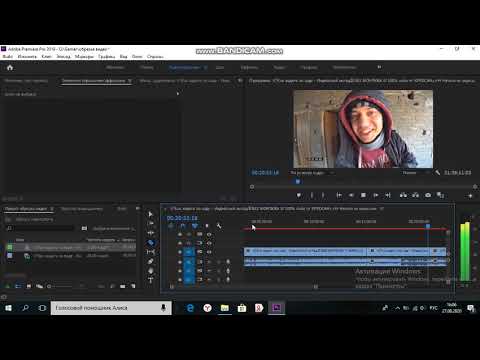Select the Selection arrow tool
Image resolution: width=480 pixels, height=360 pixels.
point(150,214)
